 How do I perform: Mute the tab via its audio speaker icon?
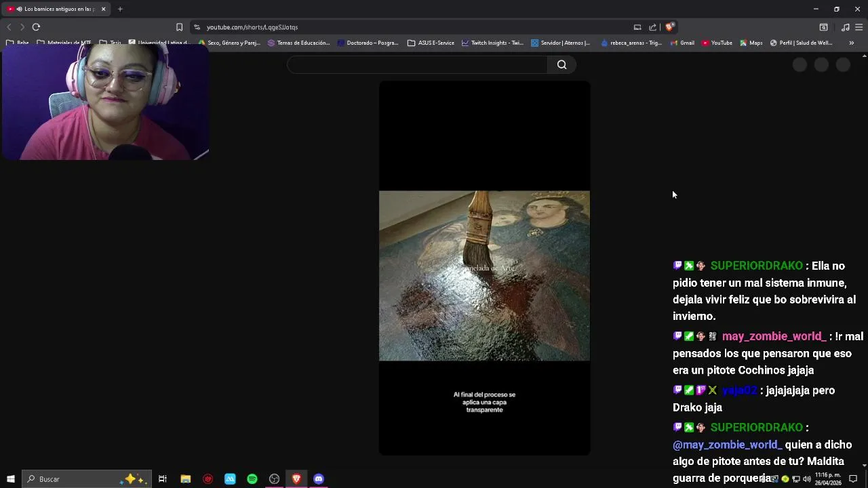tap(19, 9)
